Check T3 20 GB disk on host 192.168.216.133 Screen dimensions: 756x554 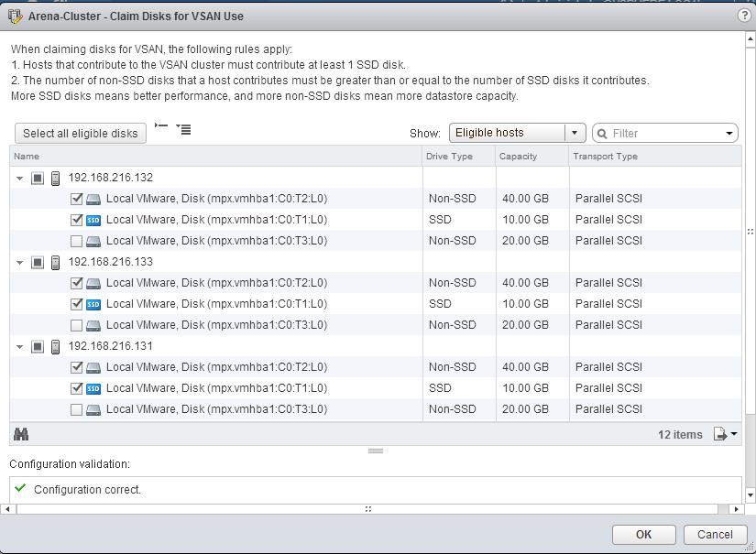(x=76, y=325)
